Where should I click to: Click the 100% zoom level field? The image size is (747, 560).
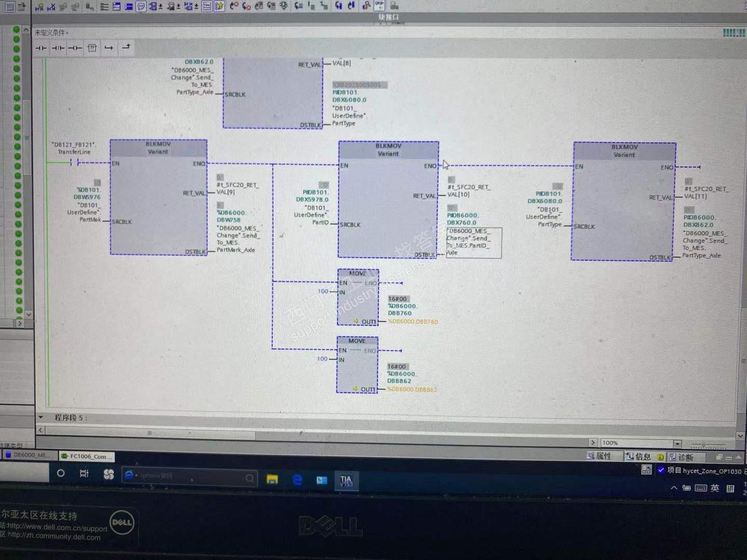click(637, 443)
